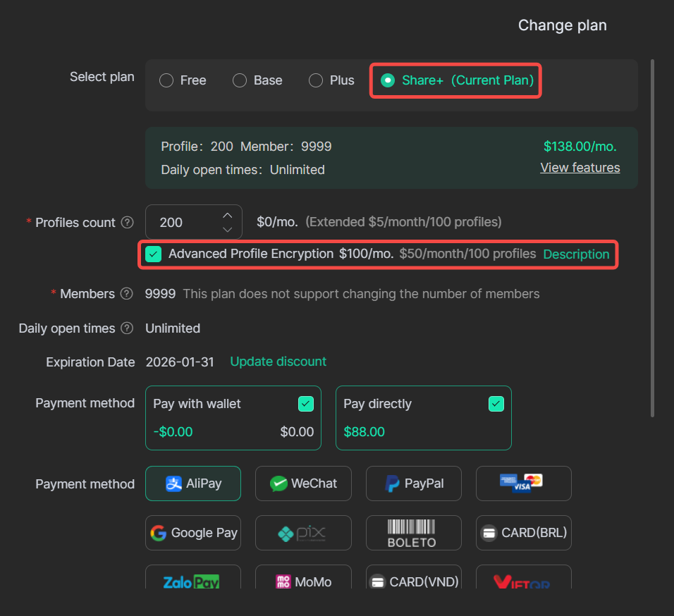Choose the Plus plan option
Screen dimensions: 674x616
coord(316,80)
